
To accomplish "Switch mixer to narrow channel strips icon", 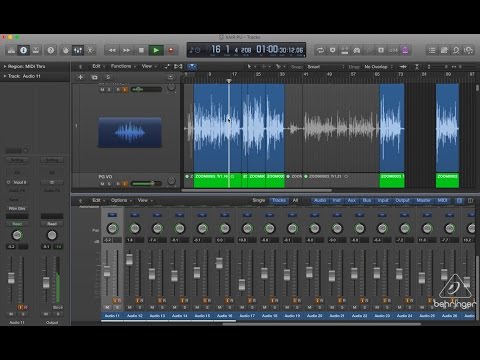I will pos(459,200).
